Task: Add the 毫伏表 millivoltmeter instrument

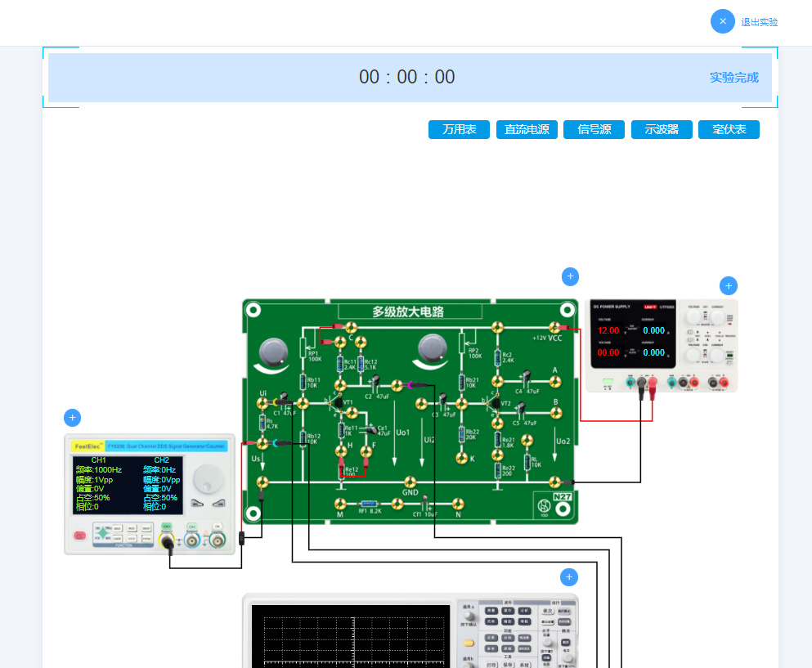Action: coord(729,129)
